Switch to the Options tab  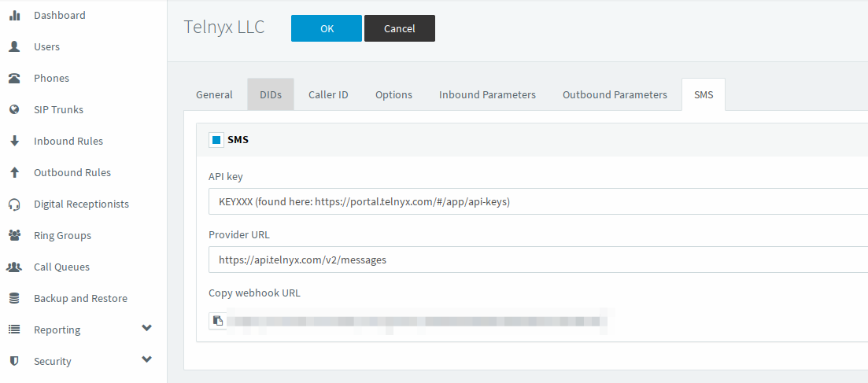pos(393,94)
